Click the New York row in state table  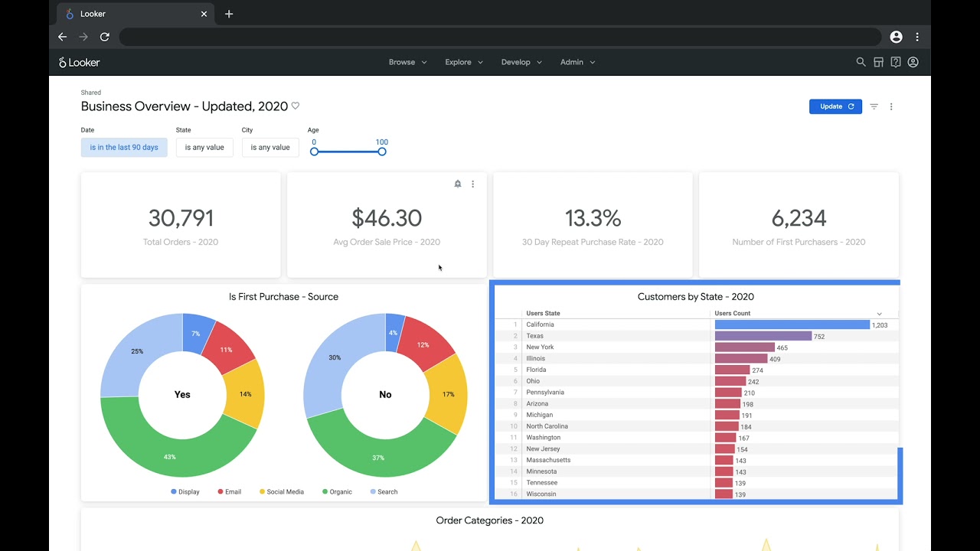click(x=696, y=347)
